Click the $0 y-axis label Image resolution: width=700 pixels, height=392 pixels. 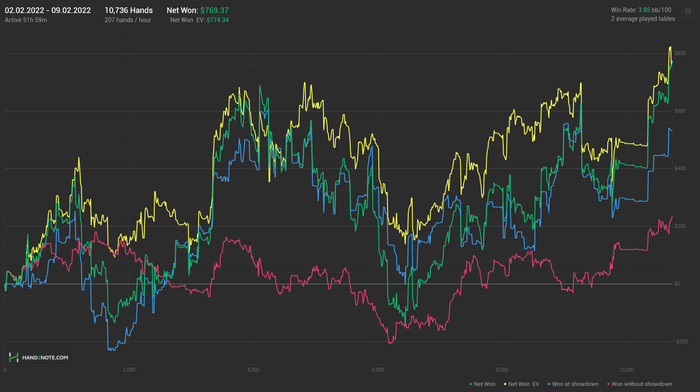tap(677, 284)
